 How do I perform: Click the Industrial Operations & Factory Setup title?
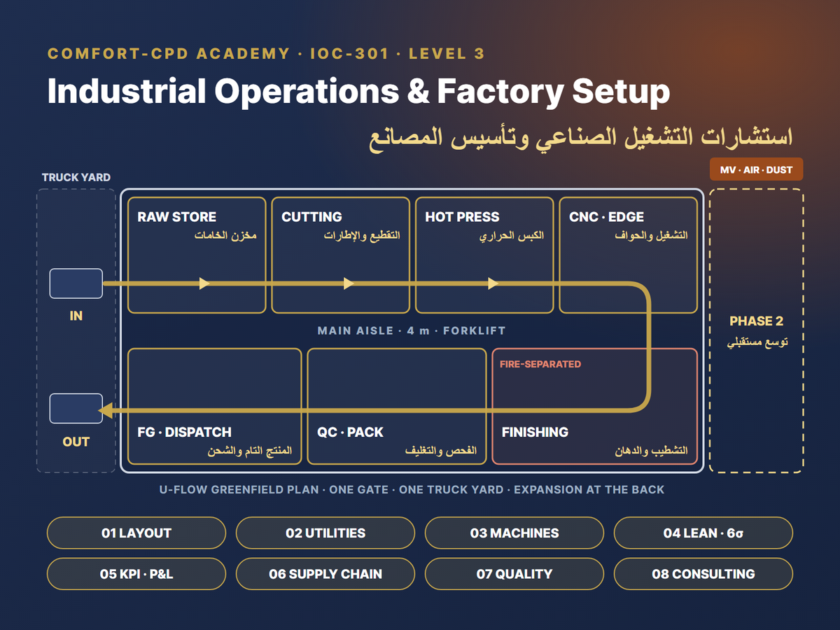[358, 92]
